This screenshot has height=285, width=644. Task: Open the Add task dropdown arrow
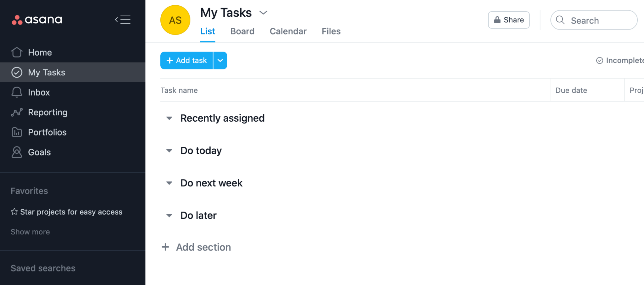[220, 60]
